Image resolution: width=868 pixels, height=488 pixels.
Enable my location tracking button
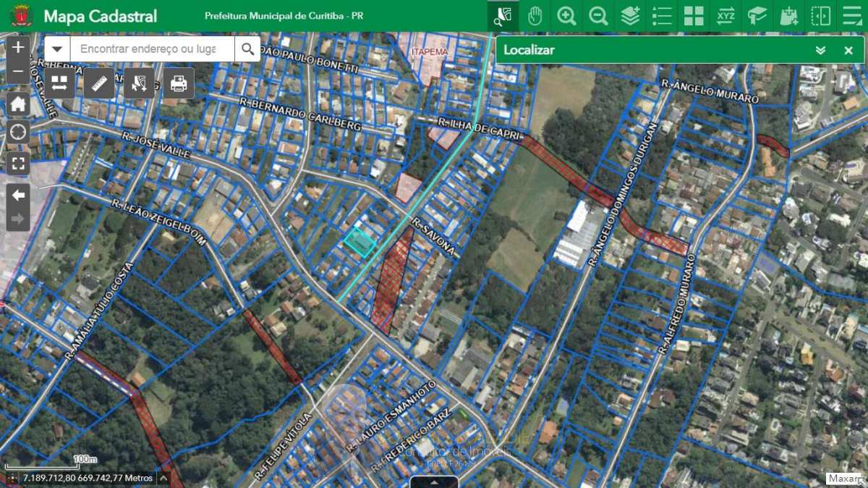click(x=18, y=132)
